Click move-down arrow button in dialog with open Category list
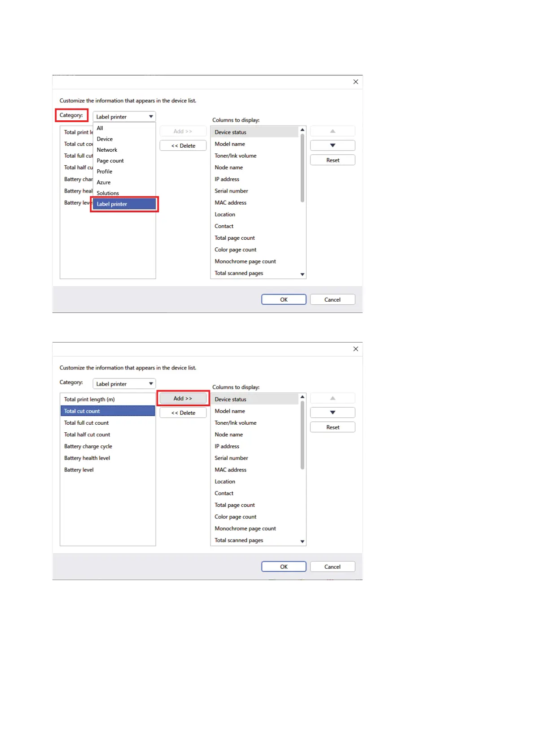The image size is (534, 756). coord(333,145)
